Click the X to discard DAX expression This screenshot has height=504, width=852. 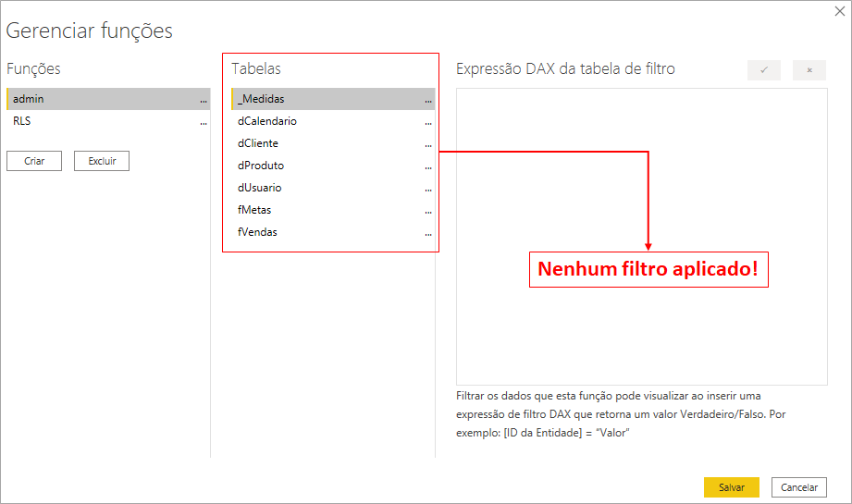click(809, 70)
